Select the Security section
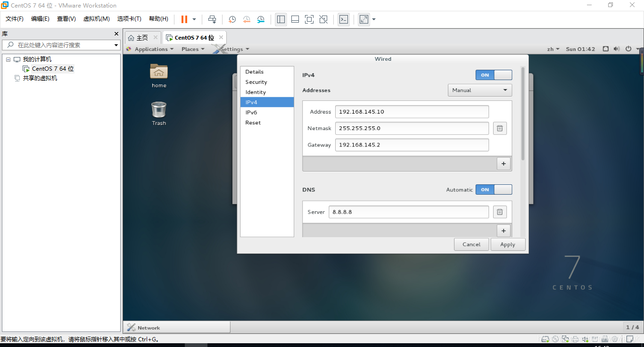Viewport: 644px width, 347px height. click(267, 82)
